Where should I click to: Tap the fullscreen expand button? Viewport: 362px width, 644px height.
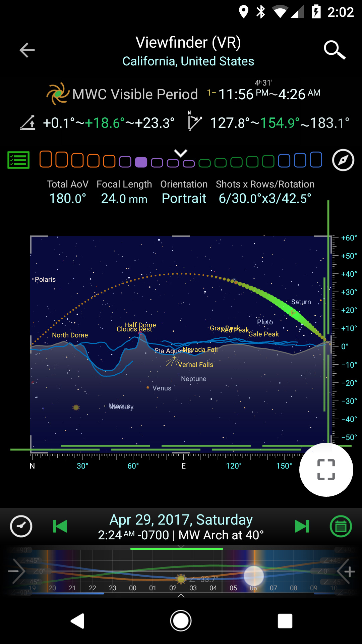click(326, 469)
